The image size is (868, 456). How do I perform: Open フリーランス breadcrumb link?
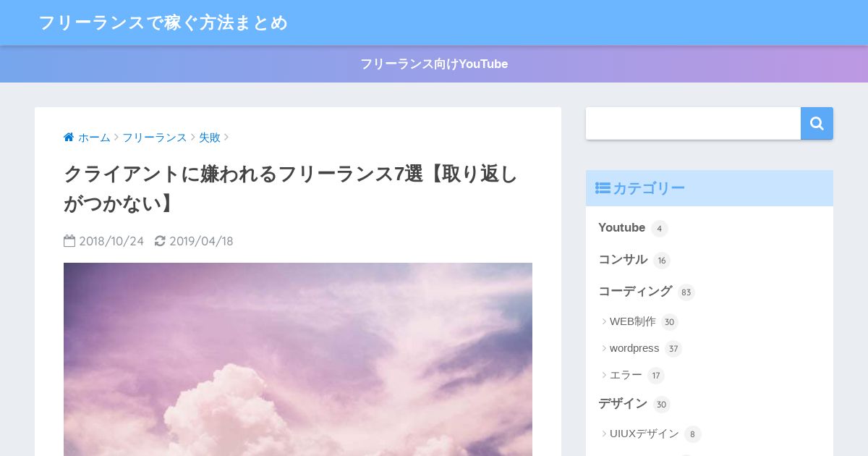[154, 138]
